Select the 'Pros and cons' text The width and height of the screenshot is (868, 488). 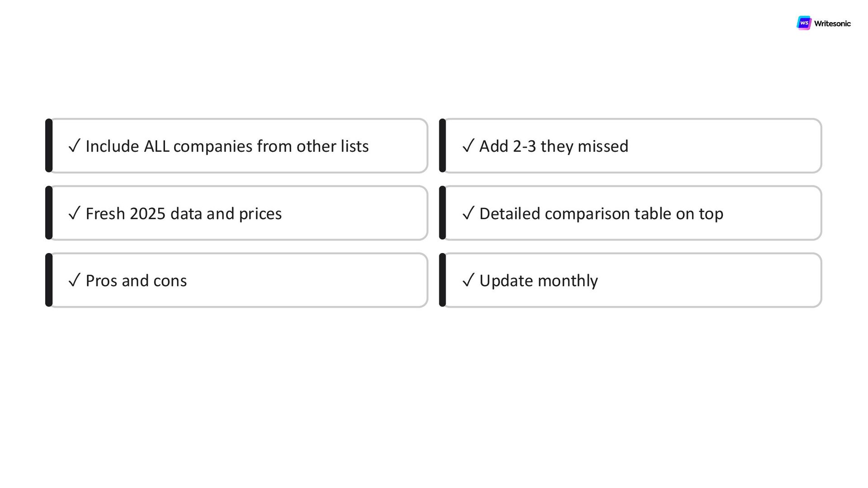coord(136,281)
